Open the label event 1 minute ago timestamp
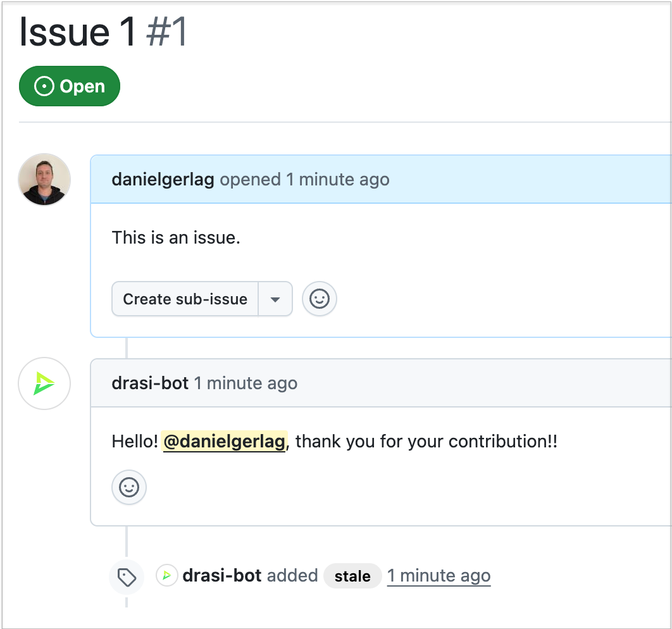 (439, 576)
